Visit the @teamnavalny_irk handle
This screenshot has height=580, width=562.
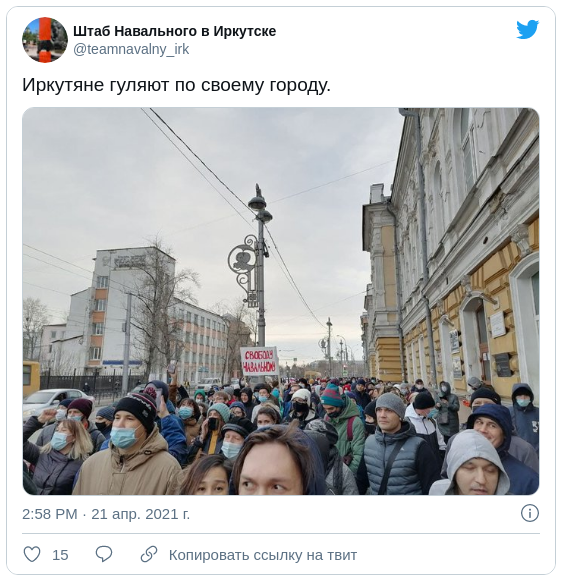[x=131, y=49]
